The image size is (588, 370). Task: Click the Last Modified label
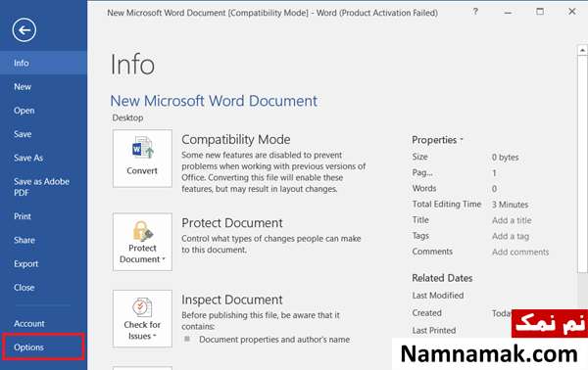pos(438,296)
